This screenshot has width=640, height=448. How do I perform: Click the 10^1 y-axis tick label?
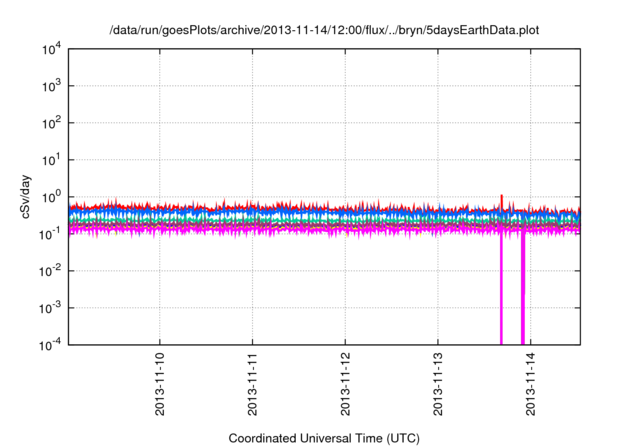(51, 160)
